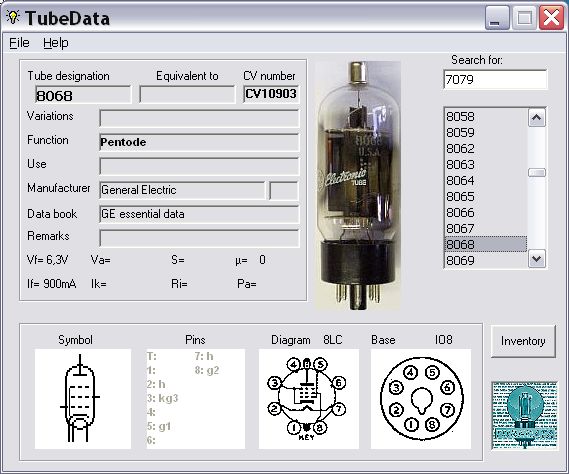Image resolution: width=569 pixels, height=474 pixels.
Task: Click the CV number field CV10903
Action: (x=271, y=94)
